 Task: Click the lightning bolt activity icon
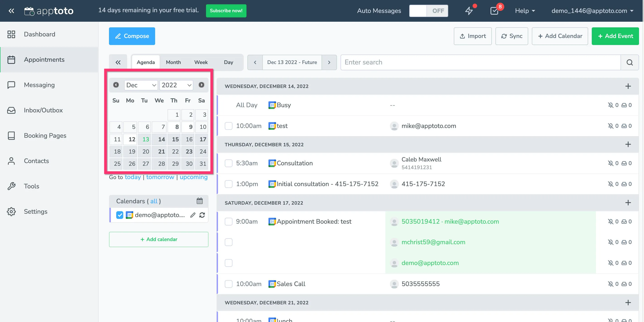(x=469, y=11)
